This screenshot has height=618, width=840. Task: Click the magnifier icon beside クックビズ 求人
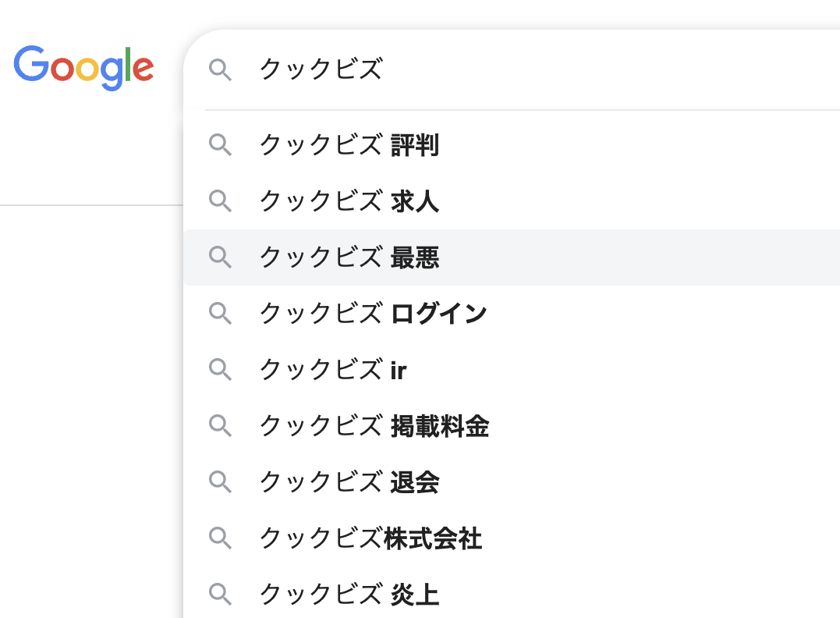221,201
